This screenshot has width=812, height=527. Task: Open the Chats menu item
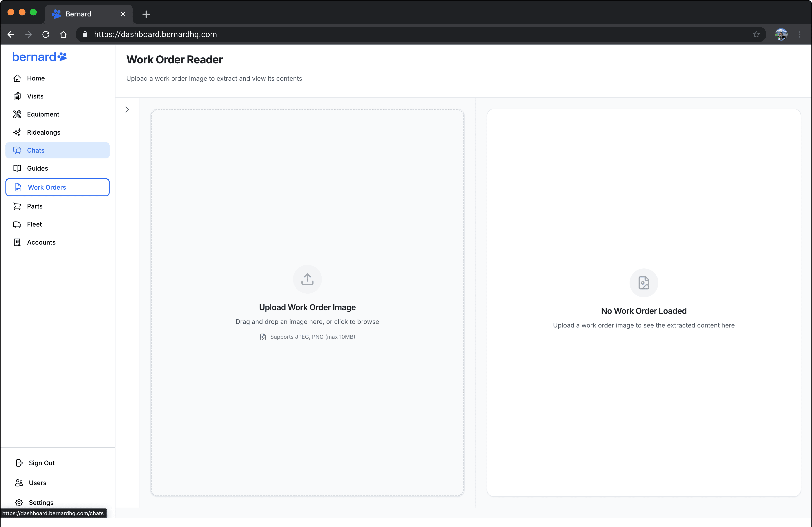57,150
